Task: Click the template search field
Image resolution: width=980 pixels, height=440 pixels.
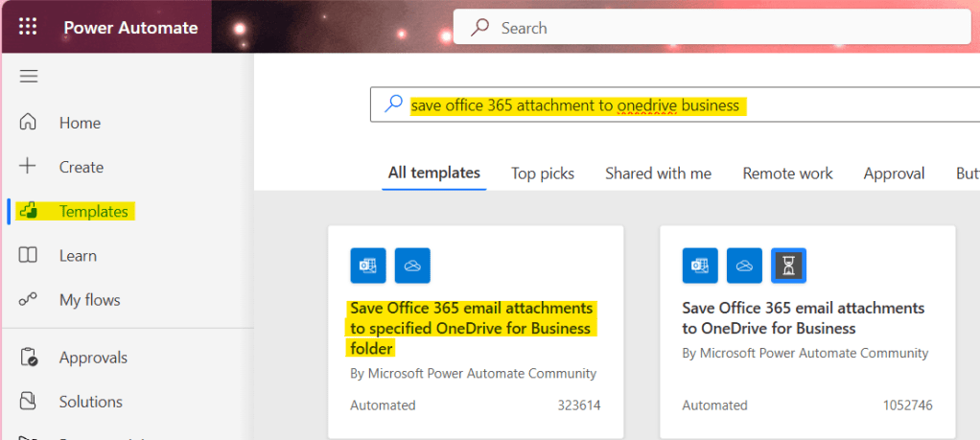Action: (671, 105)
